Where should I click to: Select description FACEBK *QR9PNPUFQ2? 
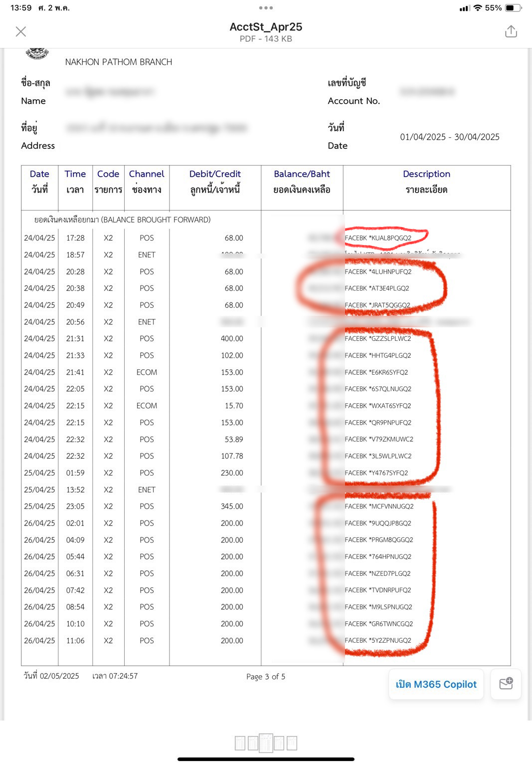(378, 423)
